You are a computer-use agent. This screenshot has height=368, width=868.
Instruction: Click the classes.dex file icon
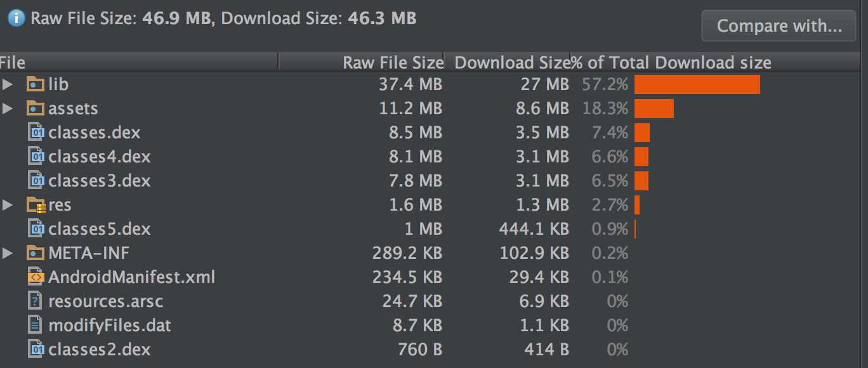coord(37,133)
